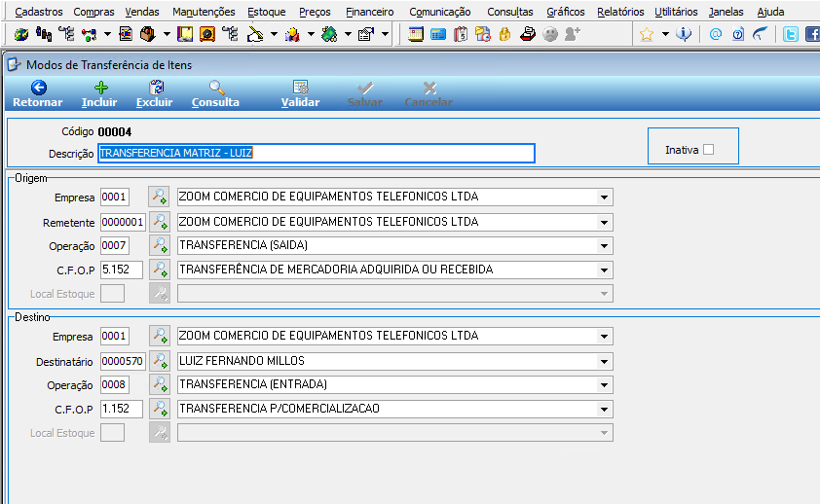The height and width of the screenshot is (504, 820).
Task: Open the Utilitários menu
Action: pyautogui.click(x=676, y=12)
